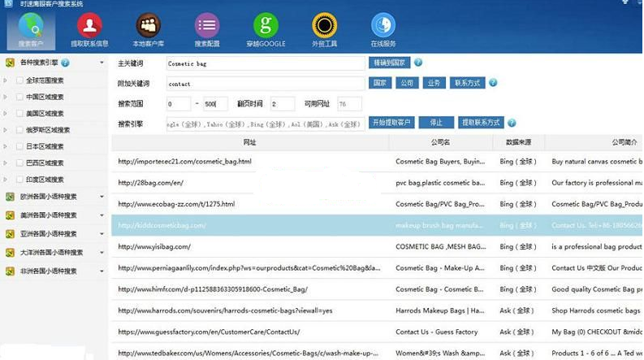Sort by the 数据来源 column header

518,142
